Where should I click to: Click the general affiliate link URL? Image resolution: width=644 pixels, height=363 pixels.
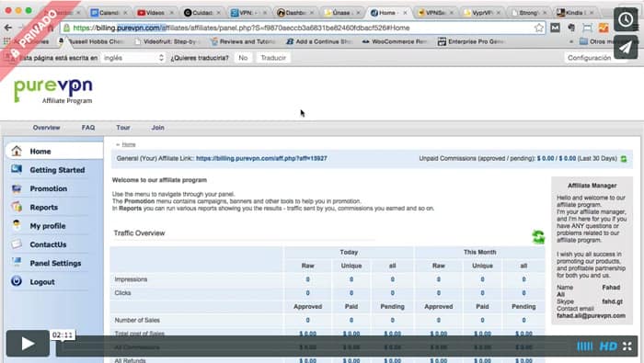click(x=261, y=158)
